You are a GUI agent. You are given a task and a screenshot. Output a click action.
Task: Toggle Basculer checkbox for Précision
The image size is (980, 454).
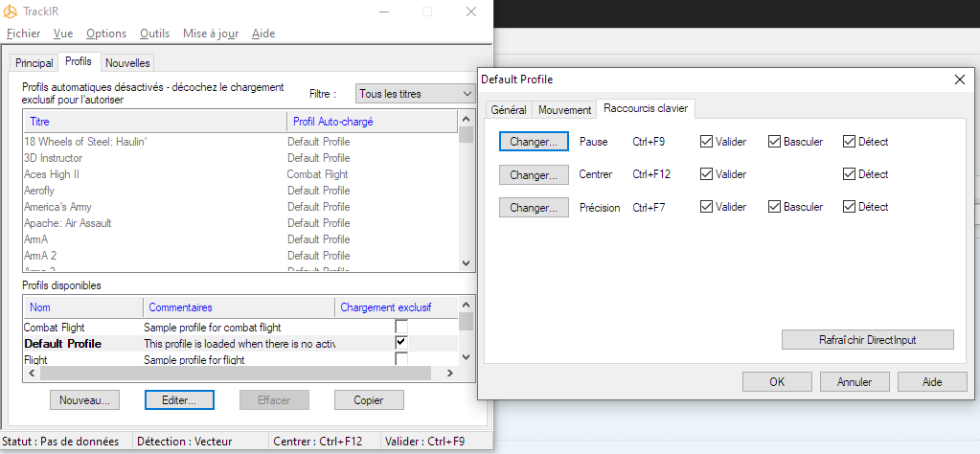pos(774,207)
